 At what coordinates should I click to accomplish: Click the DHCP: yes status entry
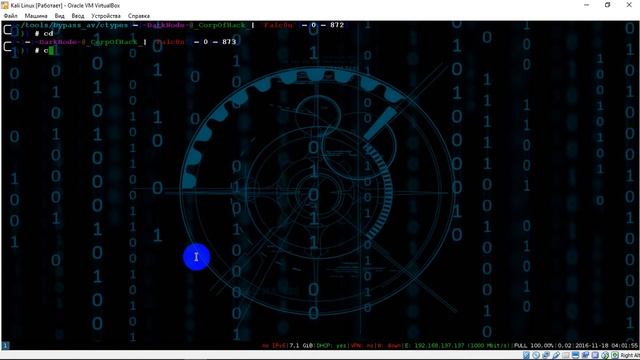[331, 346]
